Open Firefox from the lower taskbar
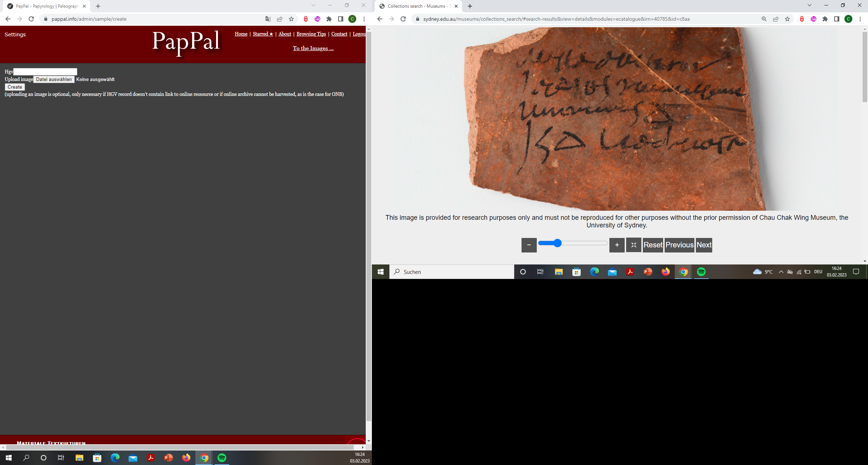868x465 pixels. tap(186, 458)
